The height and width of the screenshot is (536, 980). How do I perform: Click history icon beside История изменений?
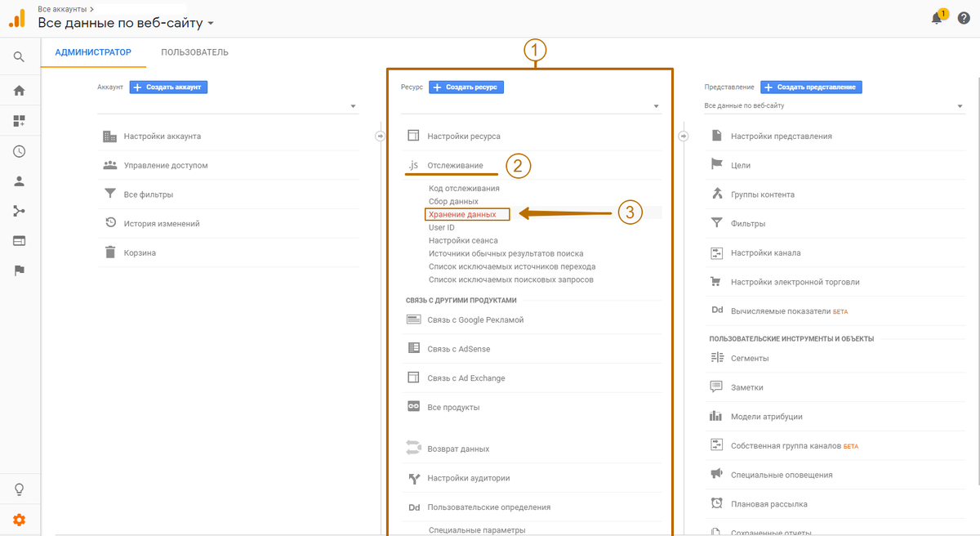[110, 223]
